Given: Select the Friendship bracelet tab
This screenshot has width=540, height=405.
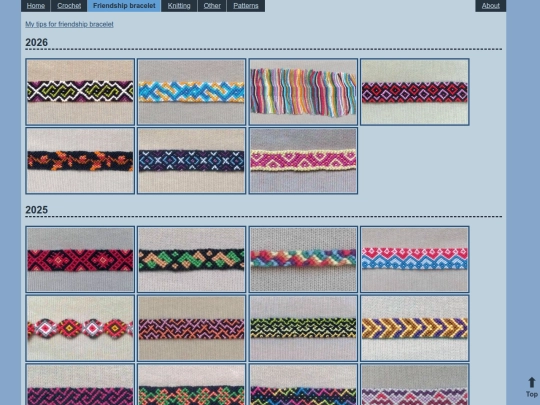Looking at the screenshot, I should click(x=124, y=6).
